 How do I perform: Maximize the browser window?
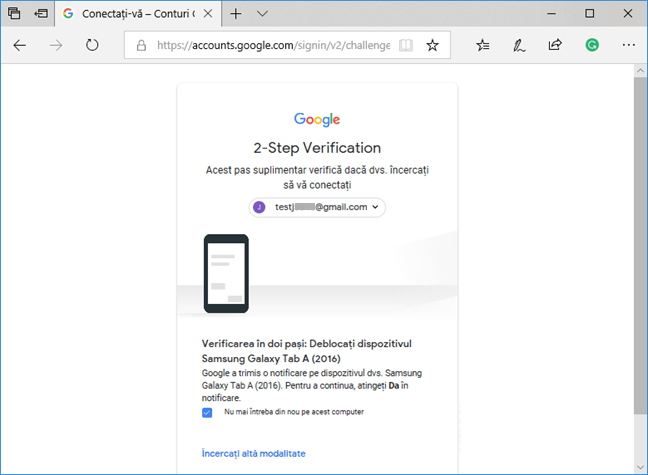[x=590, y=14]
